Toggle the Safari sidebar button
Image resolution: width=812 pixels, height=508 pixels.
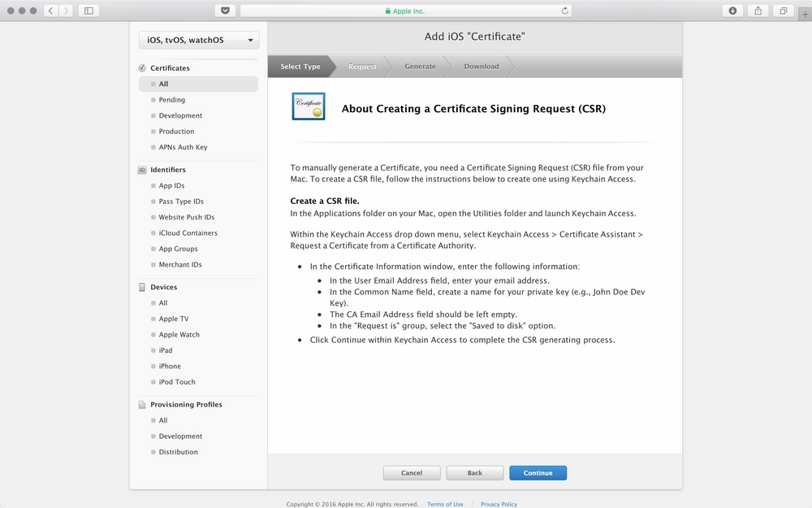point(89,11)
